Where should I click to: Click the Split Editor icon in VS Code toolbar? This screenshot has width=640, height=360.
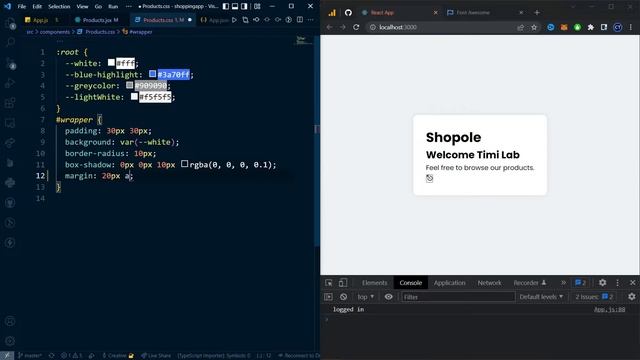pyautogui.click(x=300, y=20)
